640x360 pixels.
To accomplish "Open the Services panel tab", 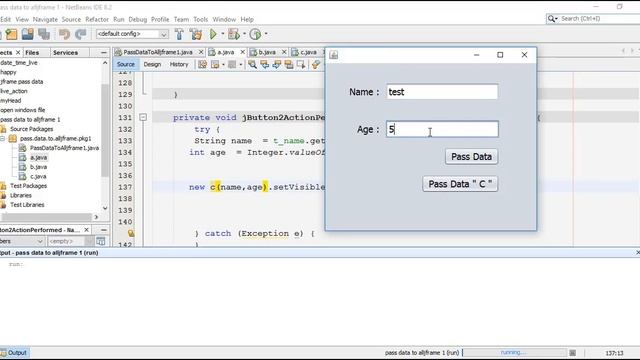I will tap(65, 53).
